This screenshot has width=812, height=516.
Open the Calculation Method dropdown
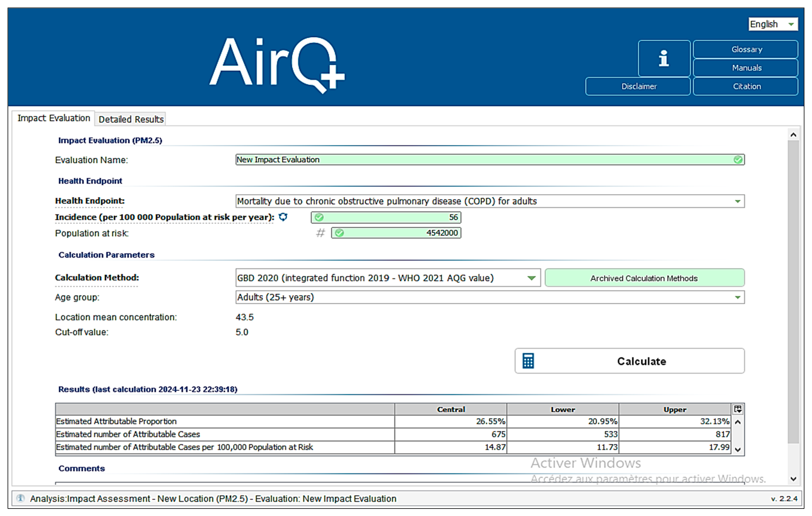pyautogui.click(x=531, y=278)
